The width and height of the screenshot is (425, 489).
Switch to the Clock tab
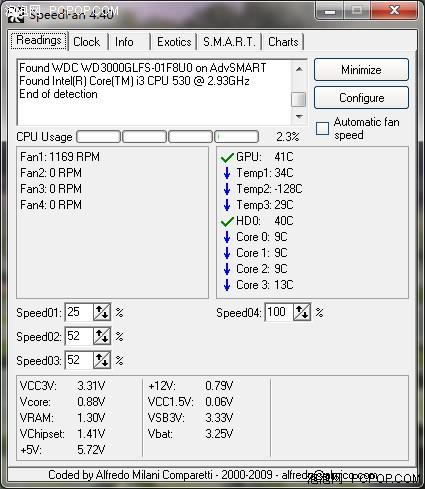tap(87, 42)
